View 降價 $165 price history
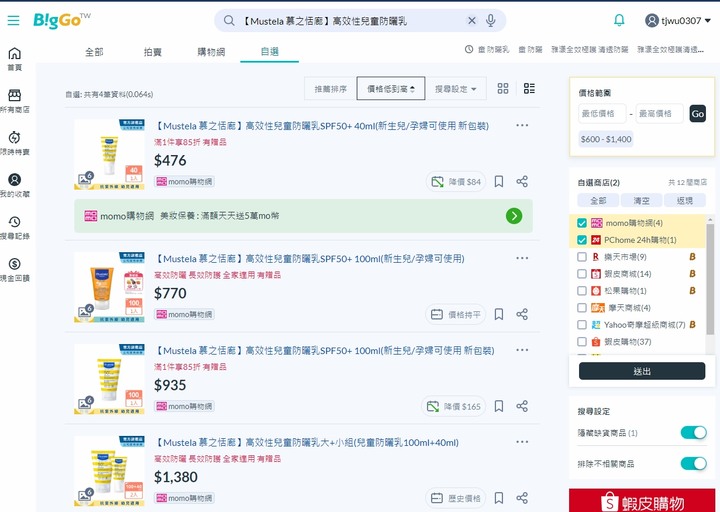Screen dimensions: 720x512 coord(453,406)
